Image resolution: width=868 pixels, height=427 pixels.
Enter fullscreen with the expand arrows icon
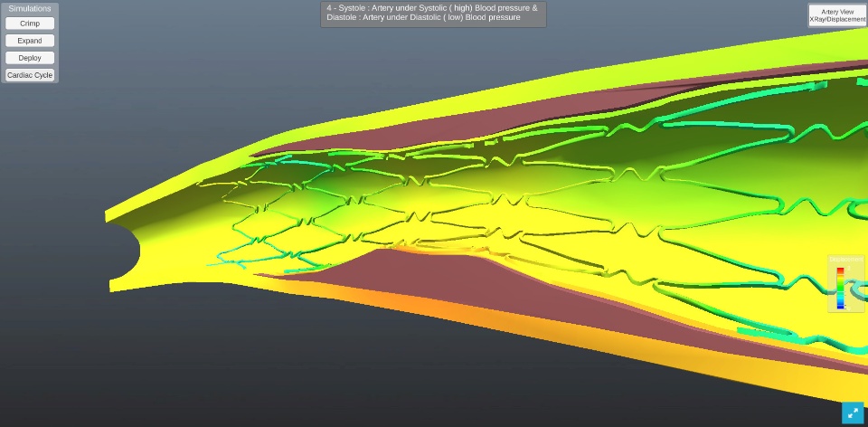pyautogui.click(x=853, y=413)
